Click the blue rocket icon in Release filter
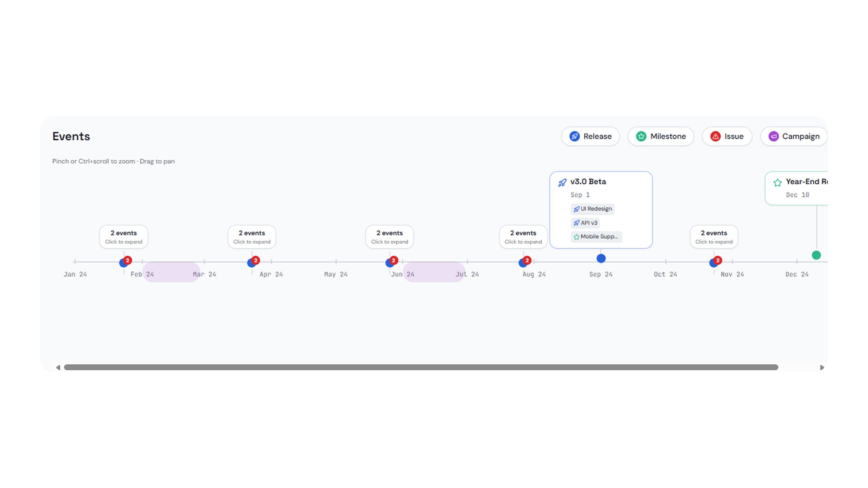 pos(575,136)
